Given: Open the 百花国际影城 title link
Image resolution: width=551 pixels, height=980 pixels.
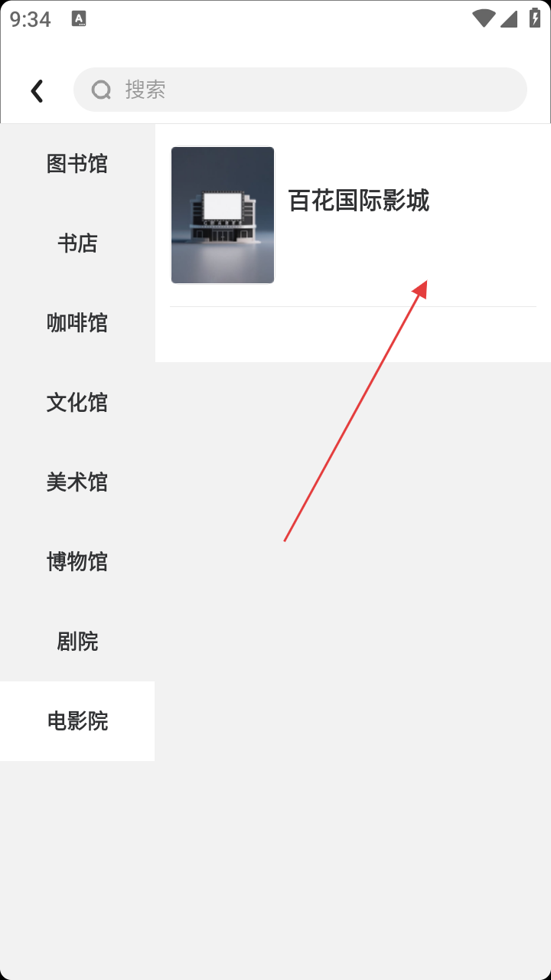Looking at the screenshot, I should [359, 201].
